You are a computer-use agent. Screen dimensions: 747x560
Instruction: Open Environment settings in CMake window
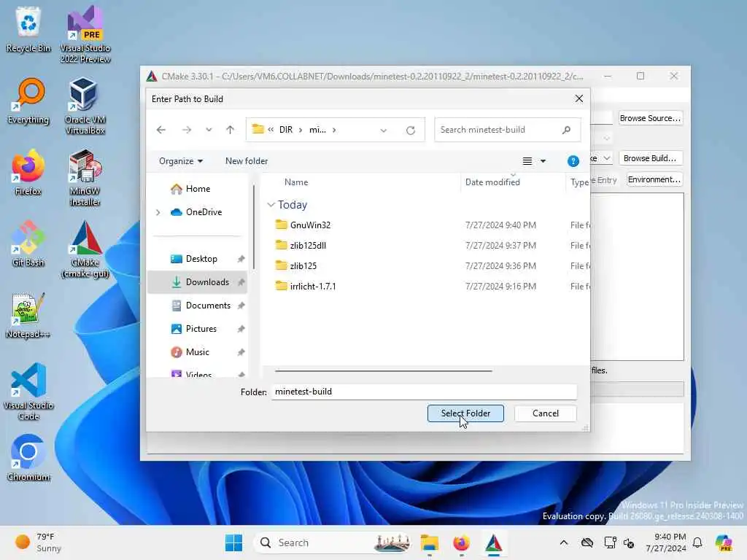(654, 179)
